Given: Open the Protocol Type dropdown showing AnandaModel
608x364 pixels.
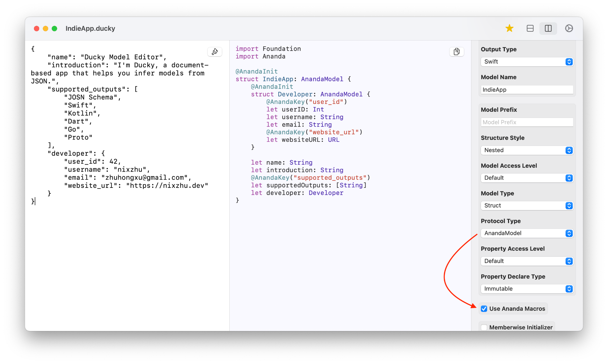Looking at the screenshot, I should (x=527, y=233).
